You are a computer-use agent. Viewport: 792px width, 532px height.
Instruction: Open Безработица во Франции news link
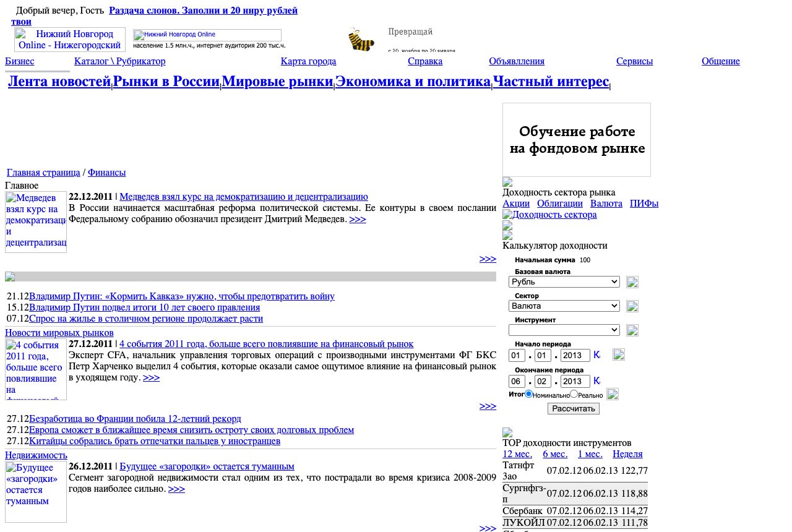coord(135,419)
